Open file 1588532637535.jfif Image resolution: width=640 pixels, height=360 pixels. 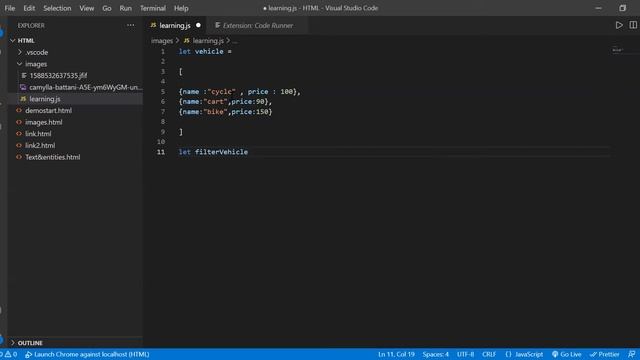[x=58, y=76]
